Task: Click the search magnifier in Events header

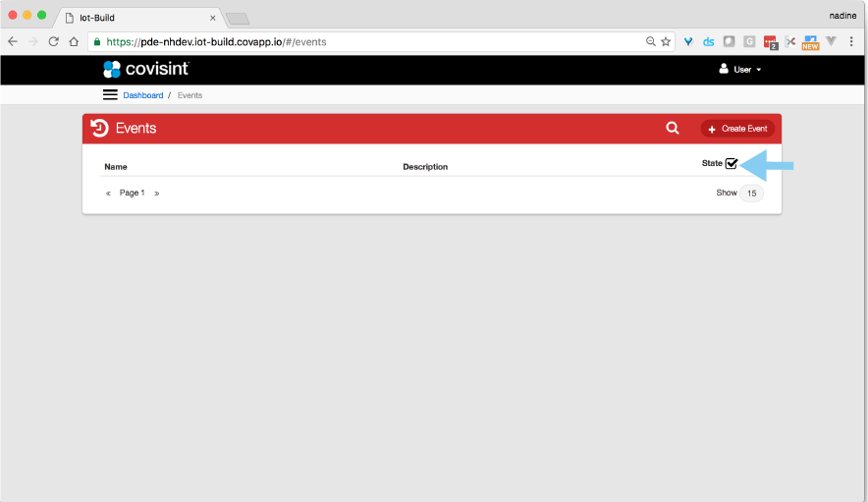Action: tap(673, 128)
